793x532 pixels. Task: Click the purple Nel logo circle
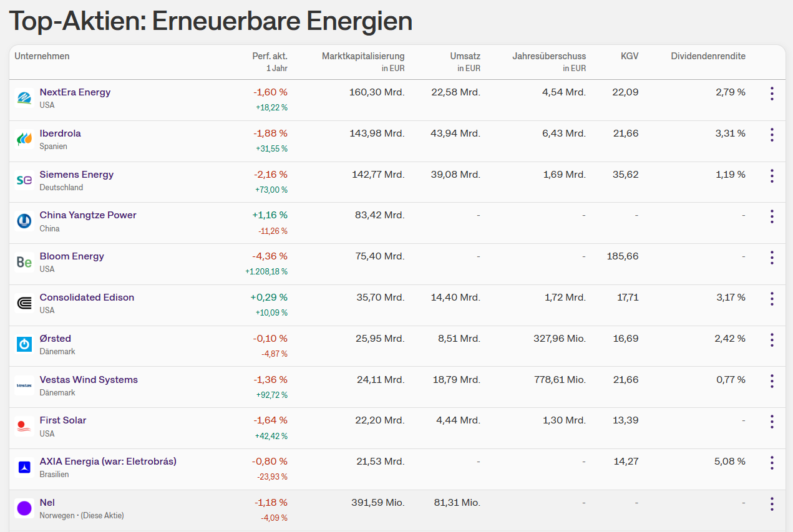pyautogui.click(x=24, y=508)
